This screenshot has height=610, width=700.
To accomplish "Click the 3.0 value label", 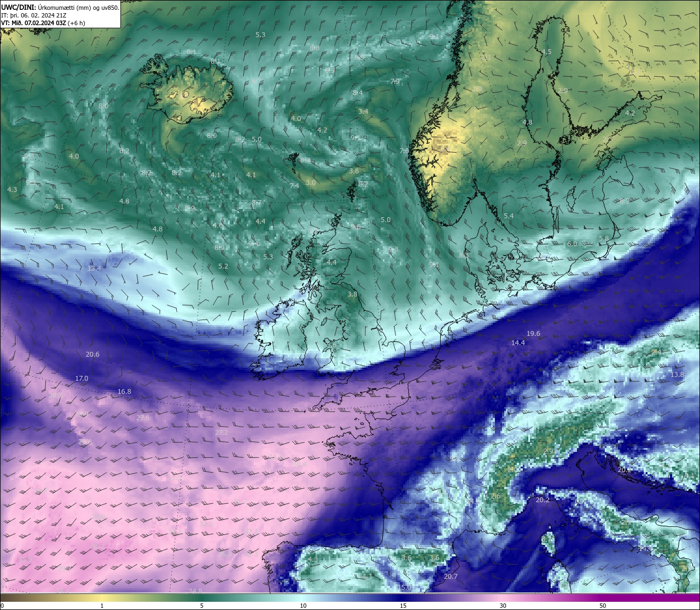I will tap(311, 182).
